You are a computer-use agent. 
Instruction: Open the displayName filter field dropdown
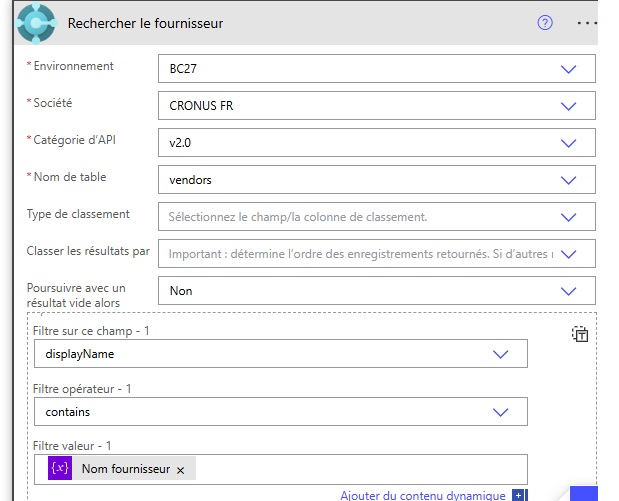click(500, 354)
